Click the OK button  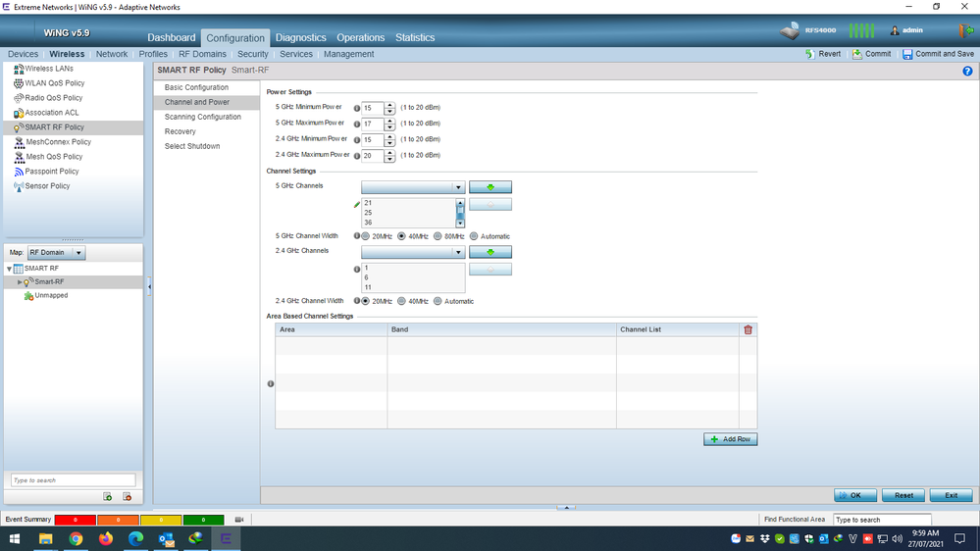tap(855, 495)
